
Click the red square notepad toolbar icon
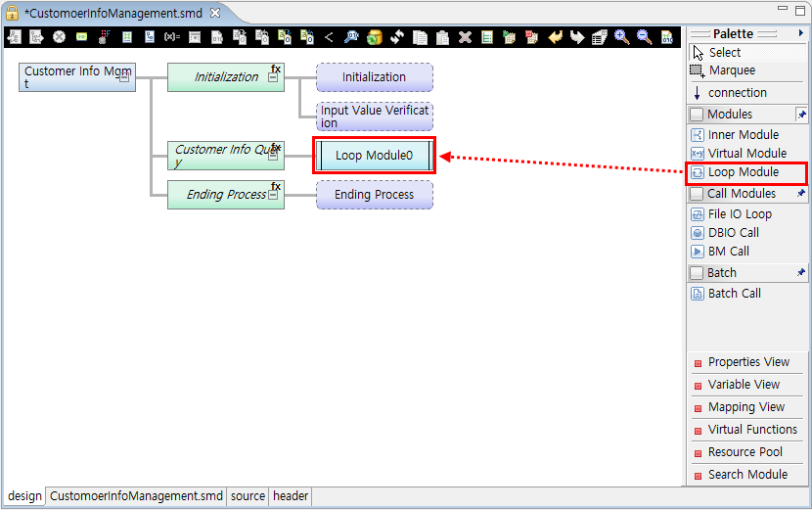[532, 37]
